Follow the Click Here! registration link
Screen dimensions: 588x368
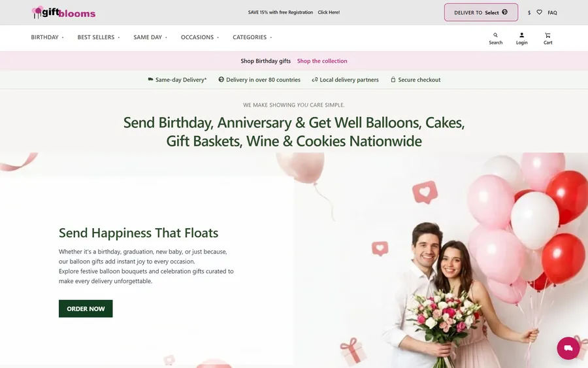click(329, 12)
